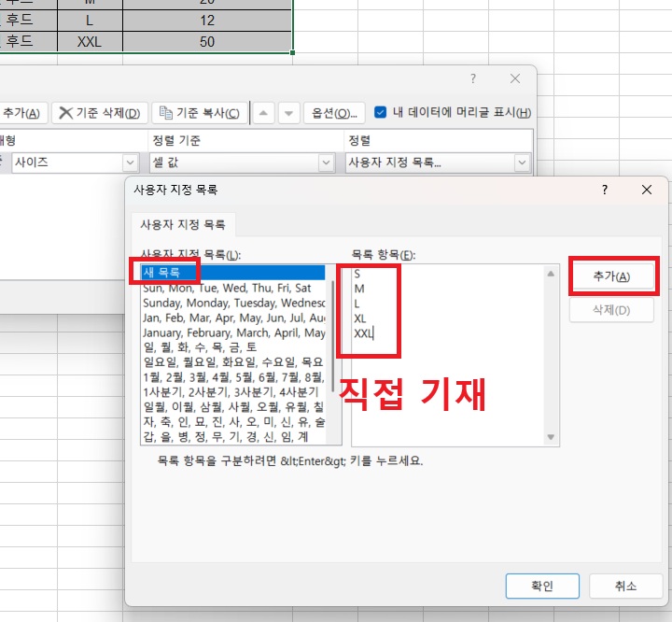Select the Sunday, Monday, Tuesday list entry

point(232,303)
